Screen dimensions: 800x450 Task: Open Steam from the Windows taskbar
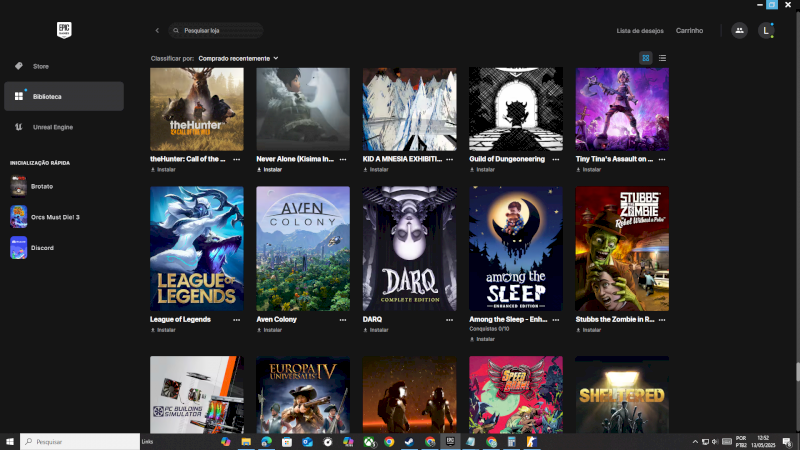pos(409,441)
